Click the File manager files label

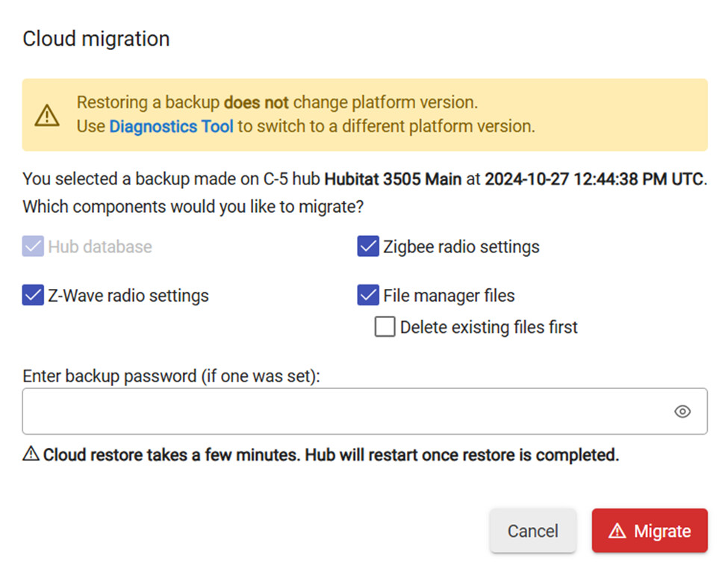[x=449, y=296]
